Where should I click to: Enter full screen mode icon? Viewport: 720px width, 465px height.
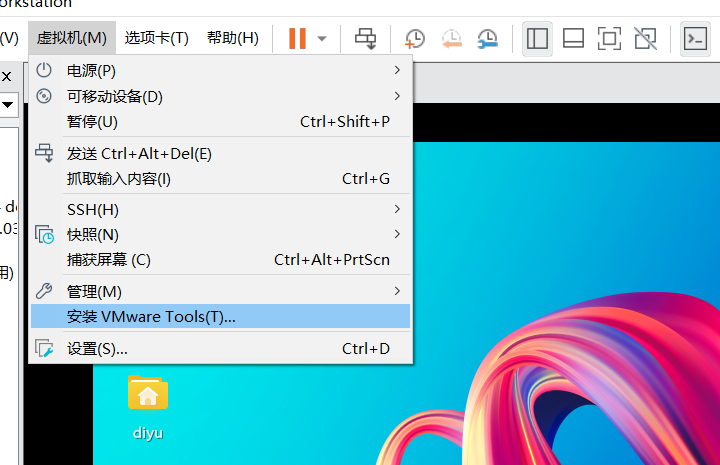[609, 39]
